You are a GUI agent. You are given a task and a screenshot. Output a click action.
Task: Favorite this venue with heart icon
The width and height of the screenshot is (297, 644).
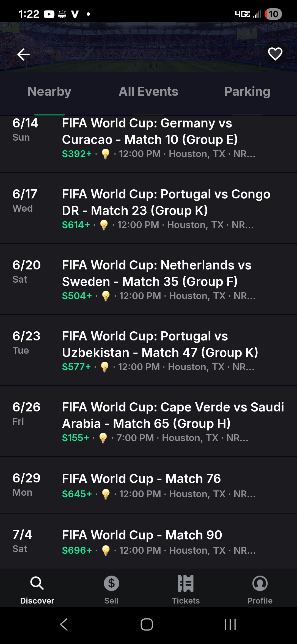(x=275, y=54)
